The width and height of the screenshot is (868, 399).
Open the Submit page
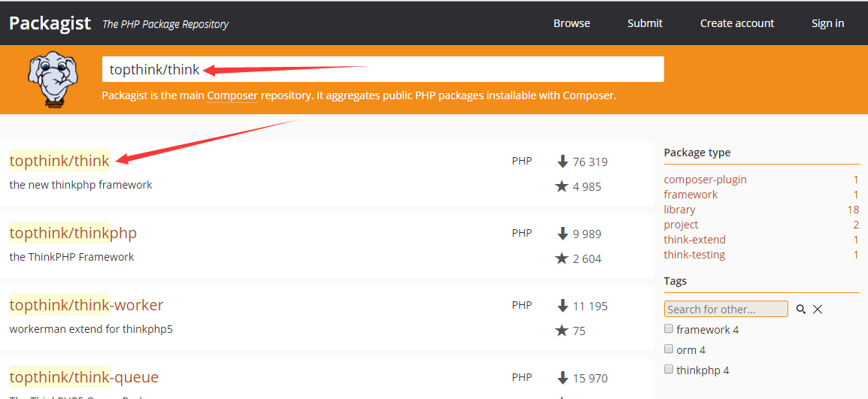645,23
